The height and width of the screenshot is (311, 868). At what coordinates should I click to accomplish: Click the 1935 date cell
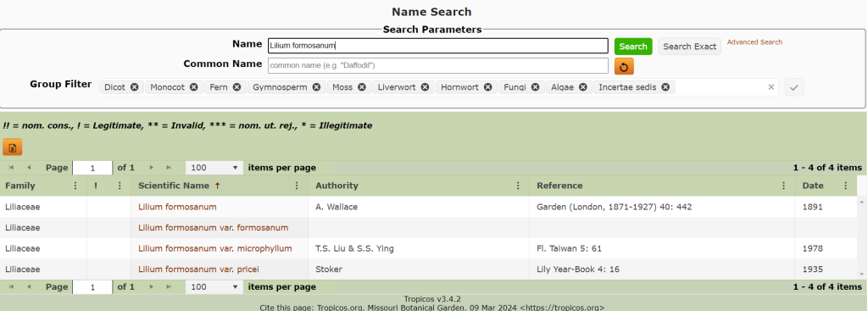(826, 269)
